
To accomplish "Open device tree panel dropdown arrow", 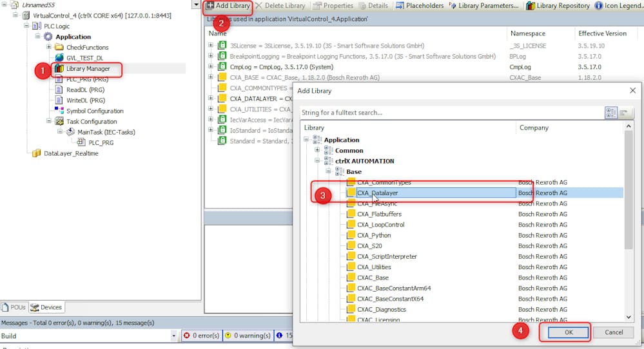I will pyautogui.click(x=197, y=5).
